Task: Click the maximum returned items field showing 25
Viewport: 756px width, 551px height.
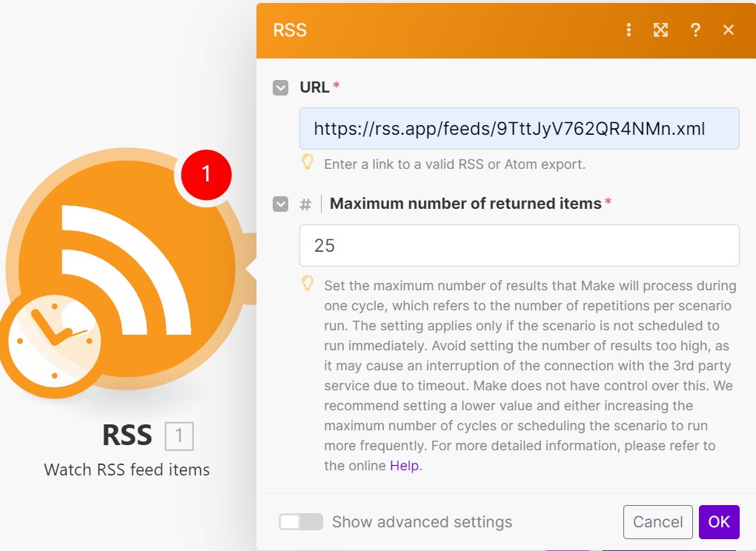Action: pos(520,245)
